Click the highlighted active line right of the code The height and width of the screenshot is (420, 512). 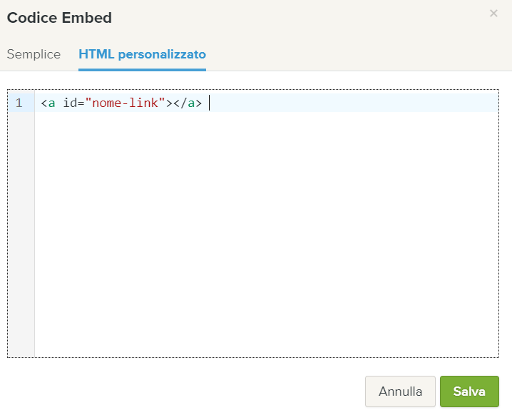354,103
